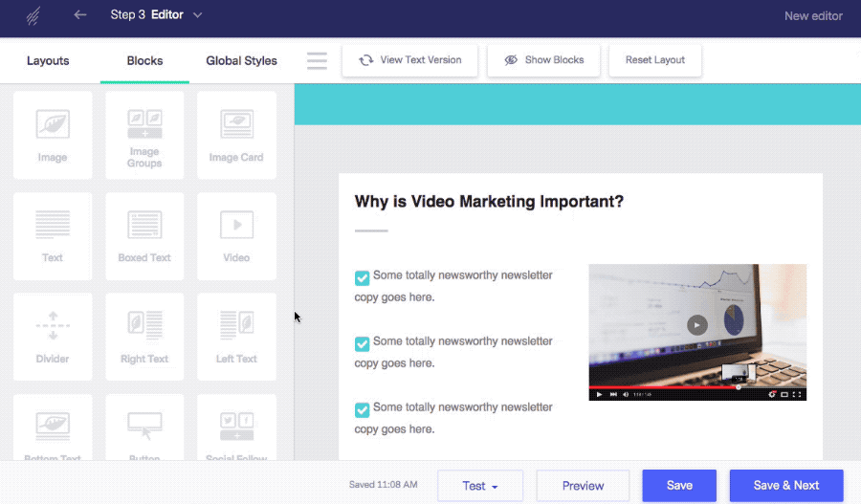Click the Preview button
The image size is (861, 504).
583,485
